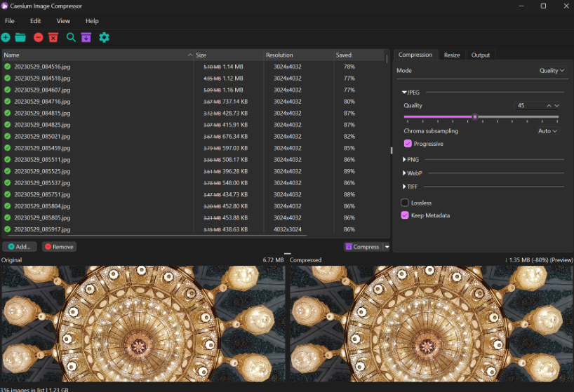Clear the list with the red bin icon
This screenshot has height=392, width=574.
pyautogui.click(x=53, y=37)
